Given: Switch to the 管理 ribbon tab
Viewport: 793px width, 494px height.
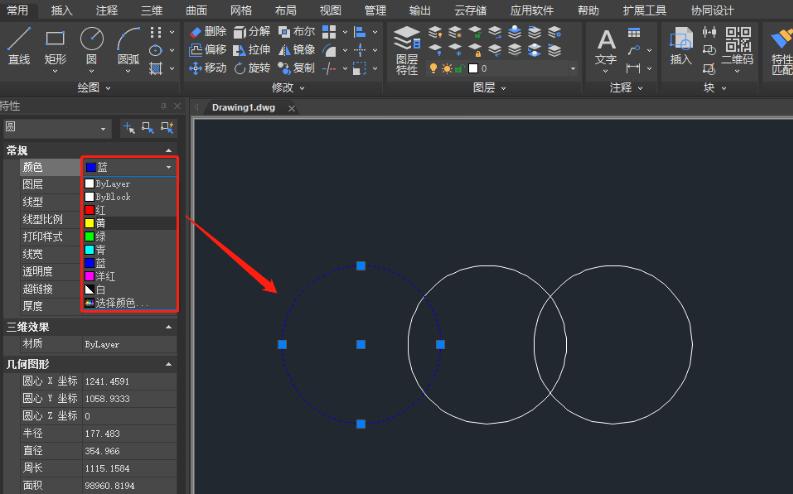Looking at the screenshot, I should pos(375,10).
